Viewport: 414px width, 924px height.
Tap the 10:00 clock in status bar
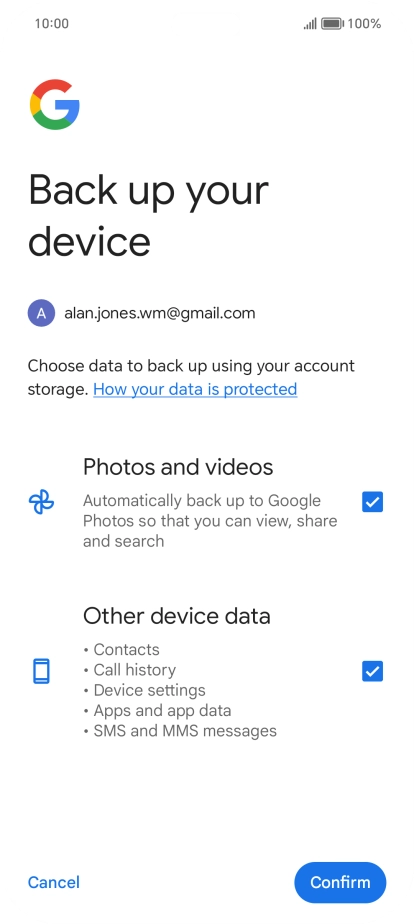[x=52, y=24]
